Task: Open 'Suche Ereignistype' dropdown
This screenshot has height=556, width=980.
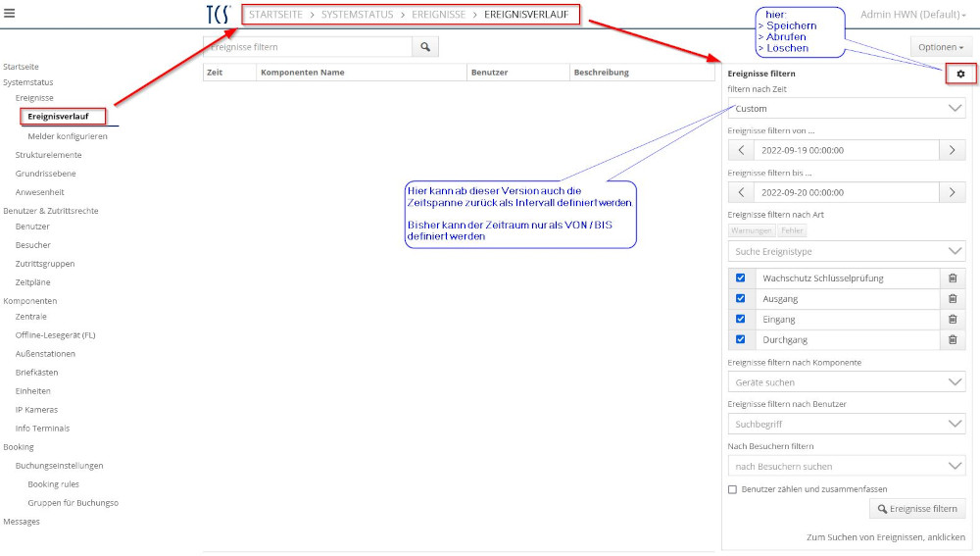Action: coord(847,252)
